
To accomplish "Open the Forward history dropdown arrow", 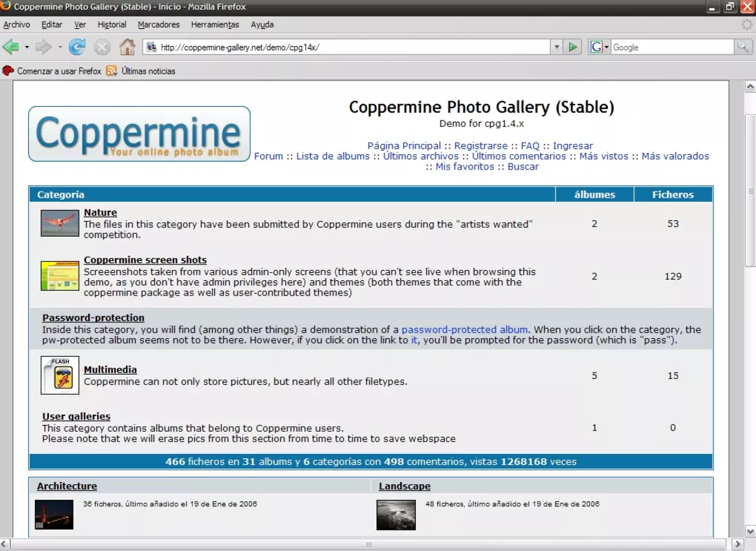I will [60, 48].
